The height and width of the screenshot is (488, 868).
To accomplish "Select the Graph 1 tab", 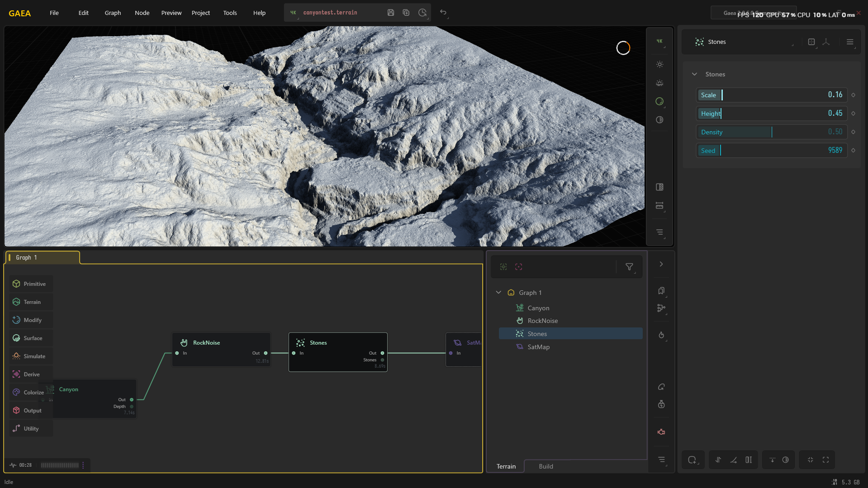I will (43, 257).
